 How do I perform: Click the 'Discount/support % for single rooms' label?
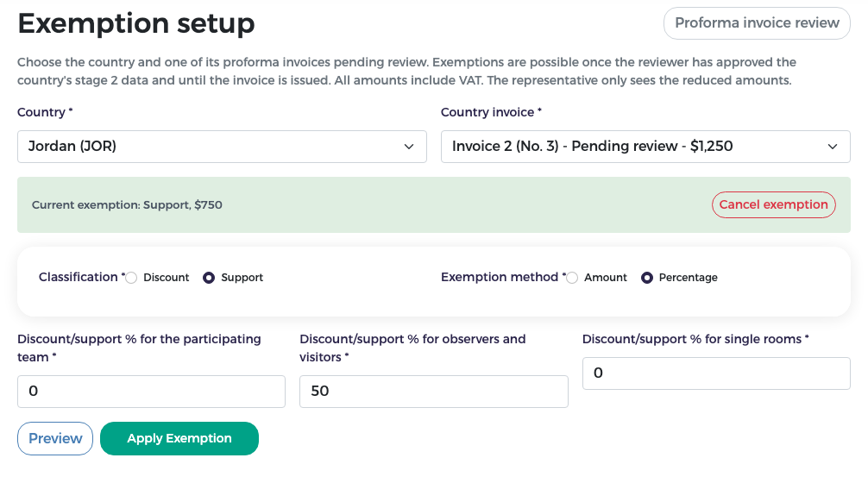click(x=695, y=339)
